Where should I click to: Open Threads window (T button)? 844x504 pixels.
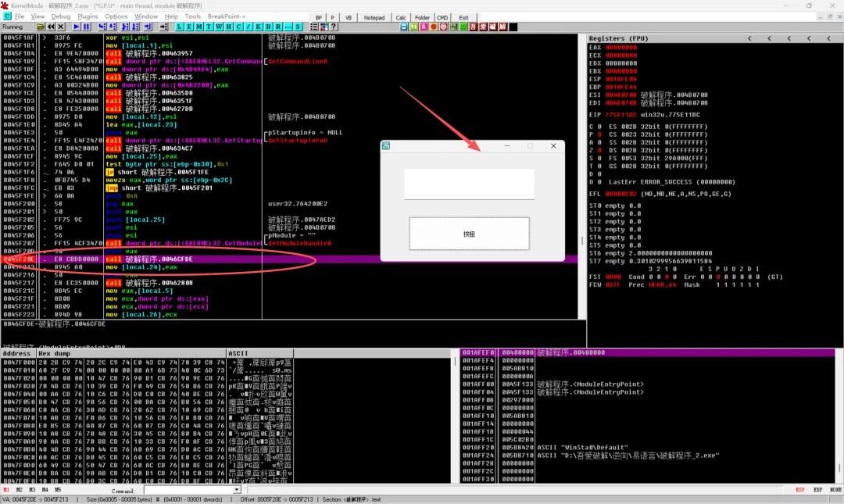tap(209, 27)
